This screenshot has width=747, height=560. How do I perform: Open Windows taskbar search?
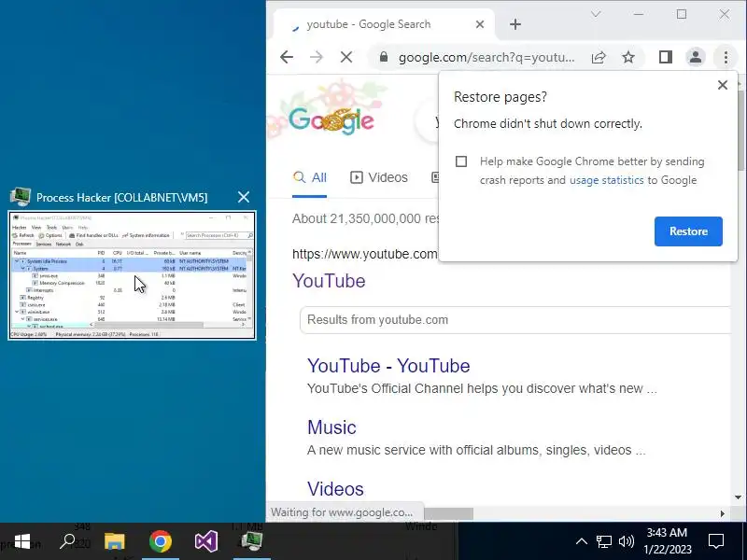[x=67, y=541]
